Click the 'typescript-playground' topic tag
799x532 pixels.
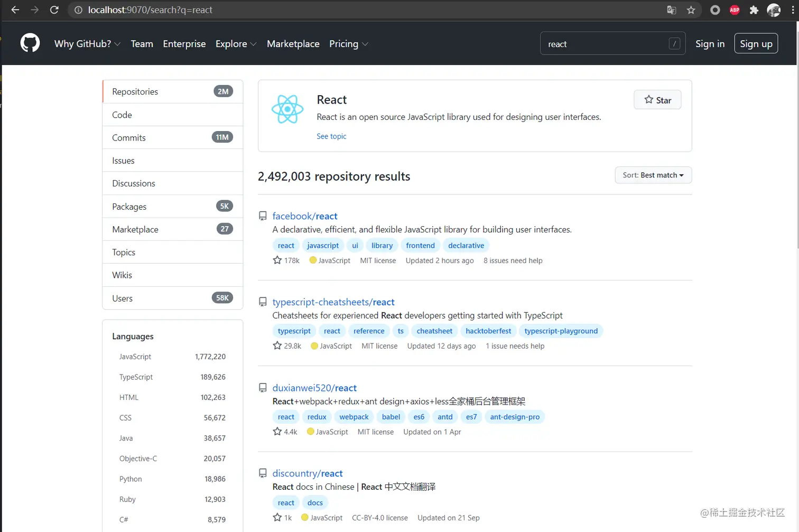pyautogui.click(x=561, y=331)
